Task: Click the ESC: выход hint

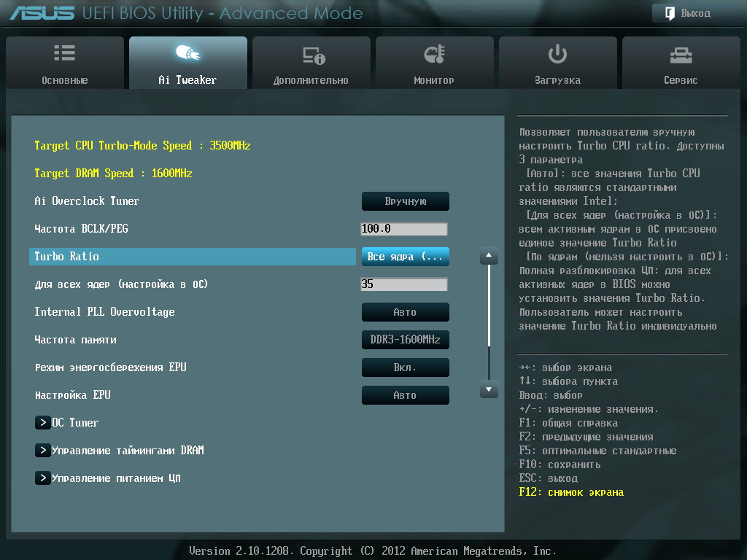Action: coord(549,478)
